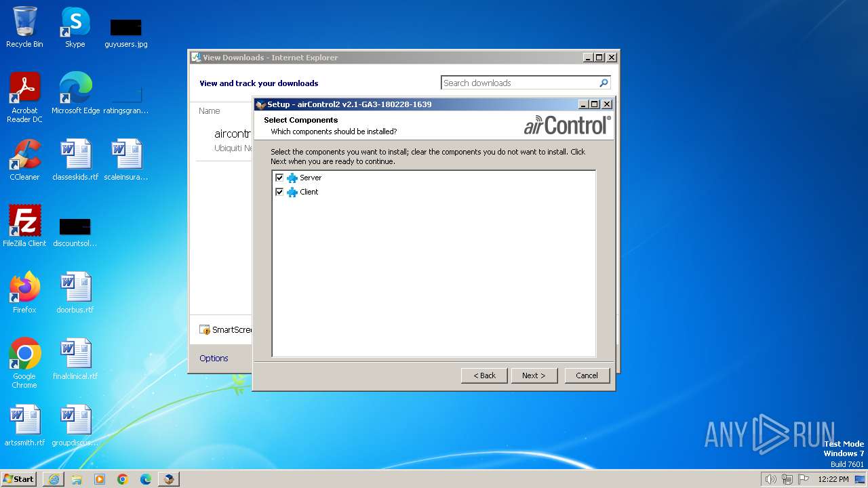Click Action Center flag tray icon
Viewport: 868px width, 488px height.
[804, 479]
